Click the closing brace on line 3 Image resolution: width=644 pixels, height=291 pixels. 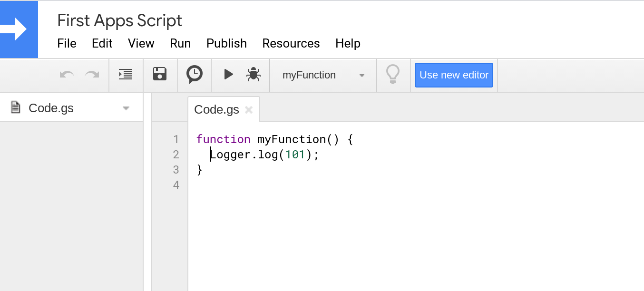coord(200,169)
